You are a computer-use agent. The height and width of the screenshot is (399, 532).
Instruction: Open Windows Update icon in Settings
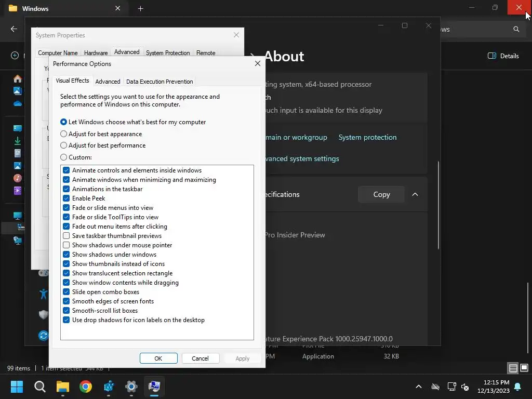tap(44, 336)
